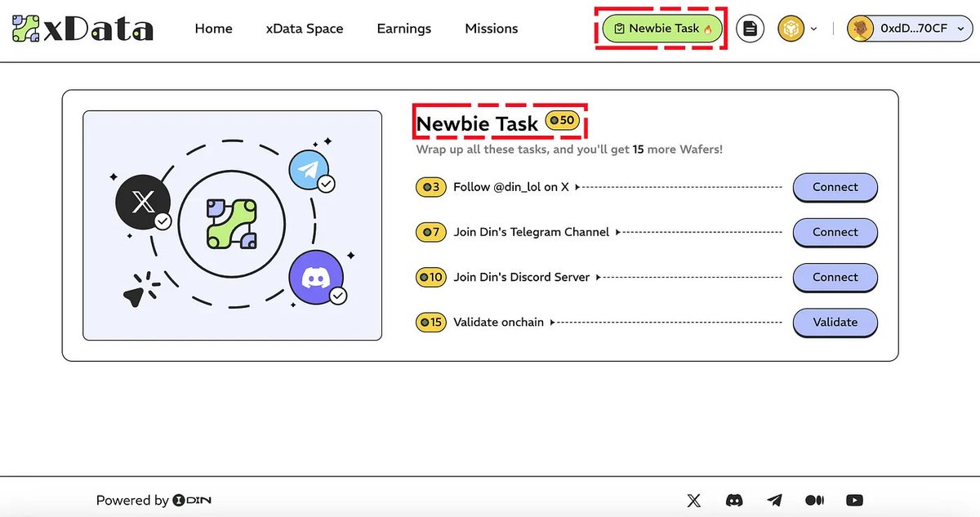
Task: Click the 7 wafer badge
Action: pyautogui.click(x=430, y=232)
